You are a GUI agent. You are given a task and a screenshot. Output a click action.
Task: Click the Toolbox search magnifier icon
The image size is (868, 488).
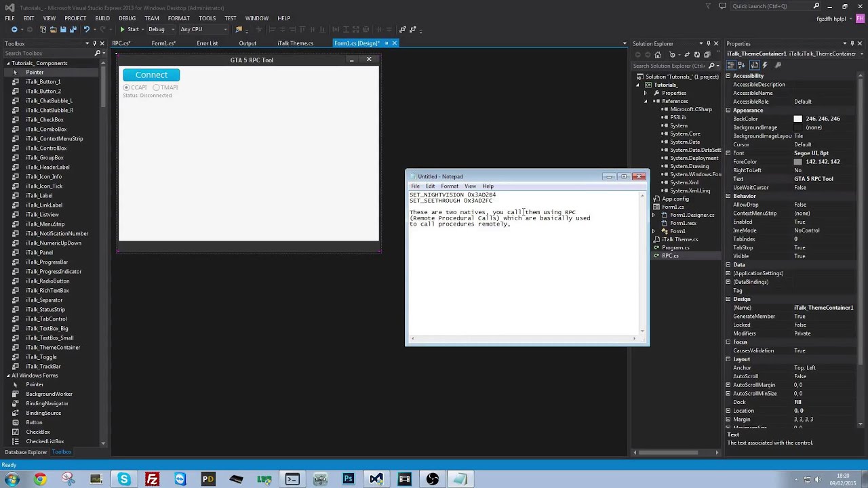pos(98,53)
